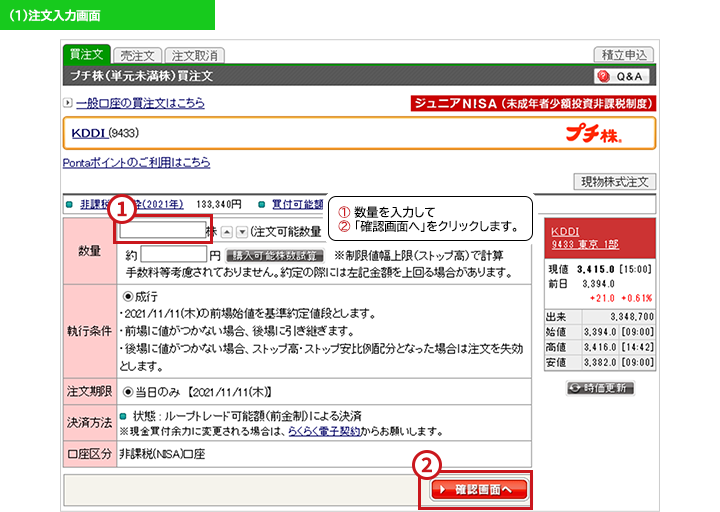Open the らくらく電子契約 link

coord(324,431)
